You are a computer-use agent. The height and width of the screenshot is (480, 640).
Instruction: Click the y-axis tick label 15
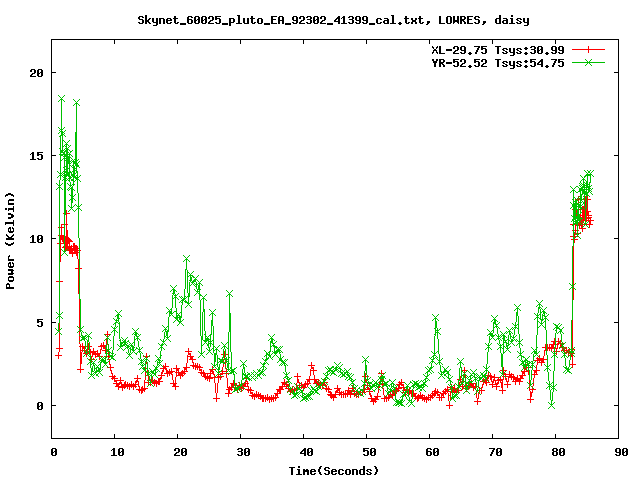[x=37, y=156]
